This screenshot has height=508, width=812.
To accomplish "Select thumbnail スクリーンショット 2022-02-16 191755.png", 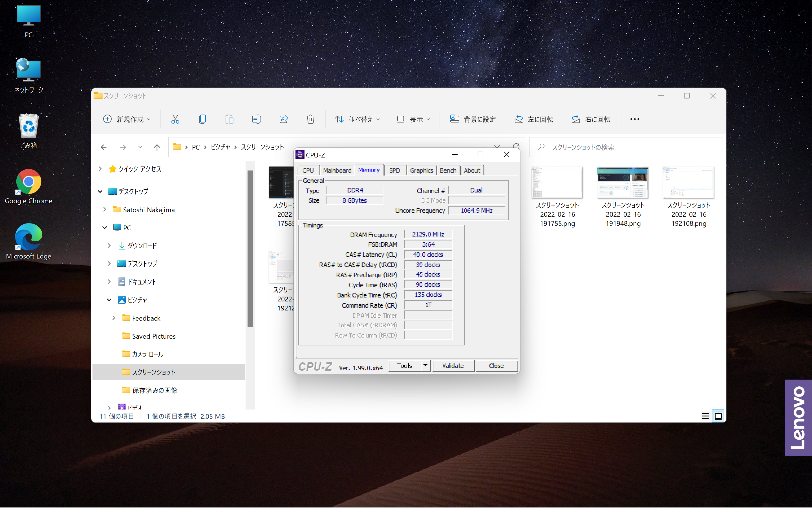I will pyautogui.click(x=557, y=197).
